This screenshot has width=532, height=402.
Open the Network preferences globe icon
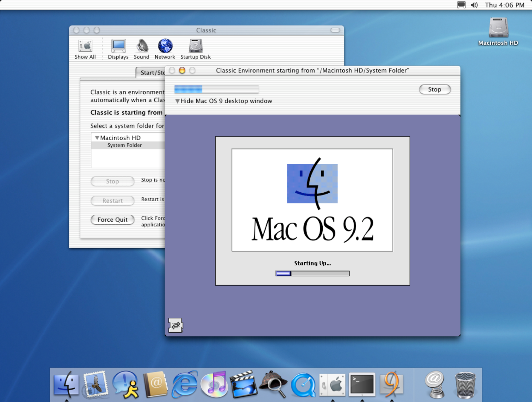click(165, 49)
